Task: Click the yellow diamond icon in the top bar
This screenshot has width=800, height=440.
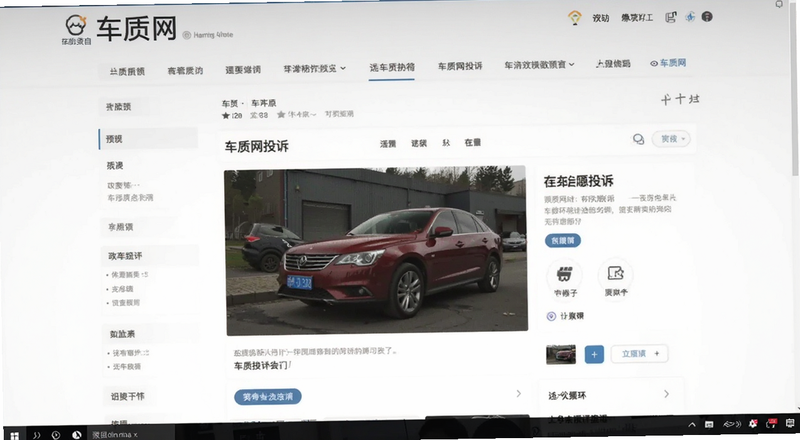Action: [x=575, y=17]
